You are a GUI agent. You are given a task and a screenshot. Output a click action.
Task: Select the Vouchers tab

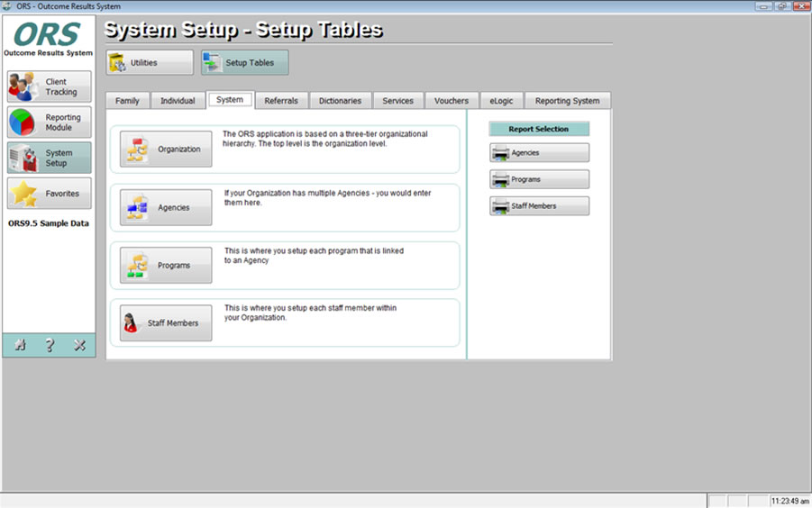coord(451,101)
